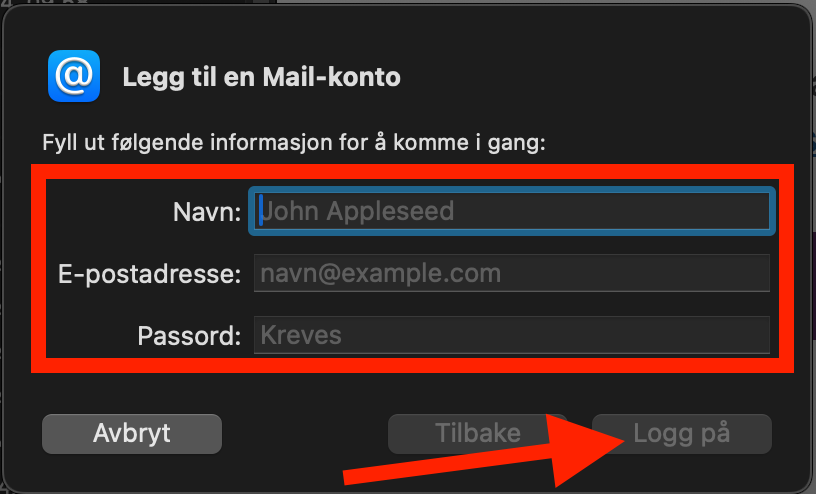Click the 'Navn:' field label
Viewport: 816px width, 494px height.
(x=207, y=212)
